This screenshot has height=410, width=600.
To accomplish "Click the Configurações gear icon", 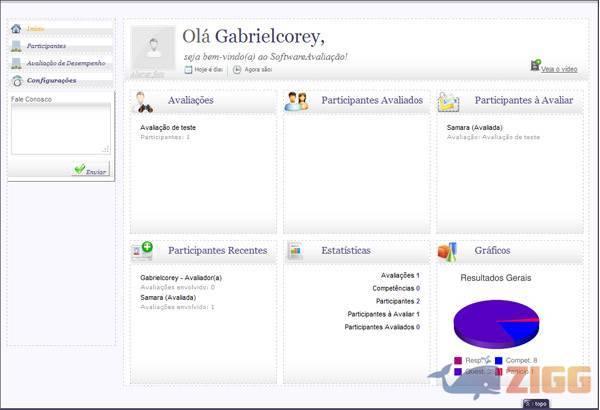I will pos(17,80).
